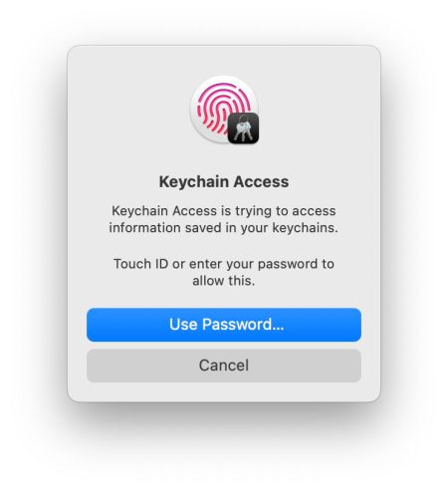Screen dimensions: 448x491
Task: Click the gray Cancel button below Use Password
Action: 224,366
